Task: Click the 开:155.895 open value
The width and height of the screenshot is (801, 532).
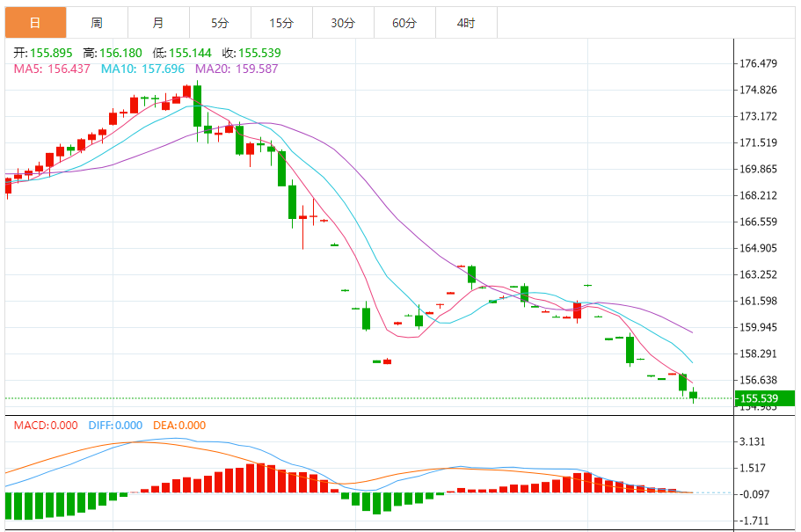Action: (43, 53)
